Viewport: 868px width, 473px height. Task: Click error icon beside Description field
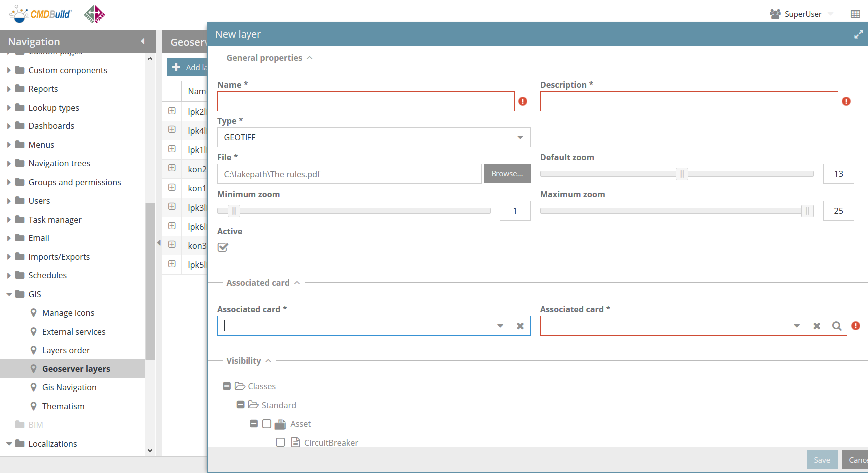(x=846, y=101)
